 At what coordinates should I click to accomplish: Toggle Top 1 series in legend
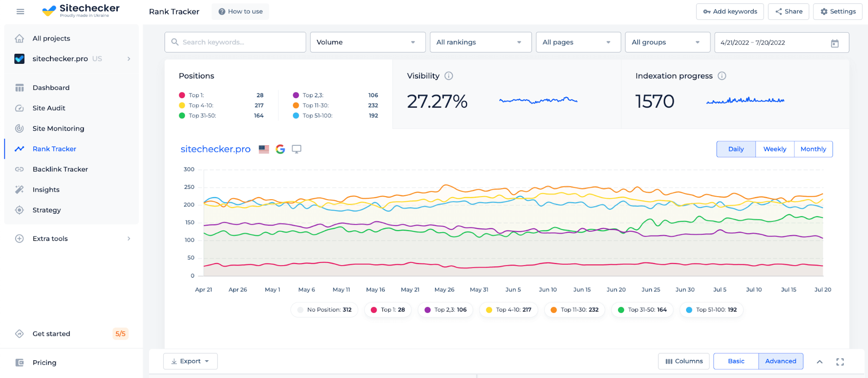pos(388,310)
